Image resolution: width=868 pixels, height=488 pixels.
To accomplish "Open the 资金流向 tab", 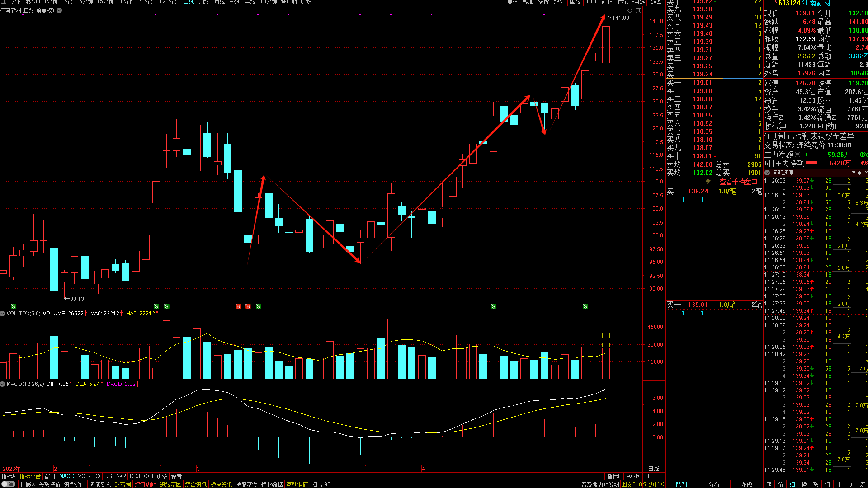I will point(75,484).
